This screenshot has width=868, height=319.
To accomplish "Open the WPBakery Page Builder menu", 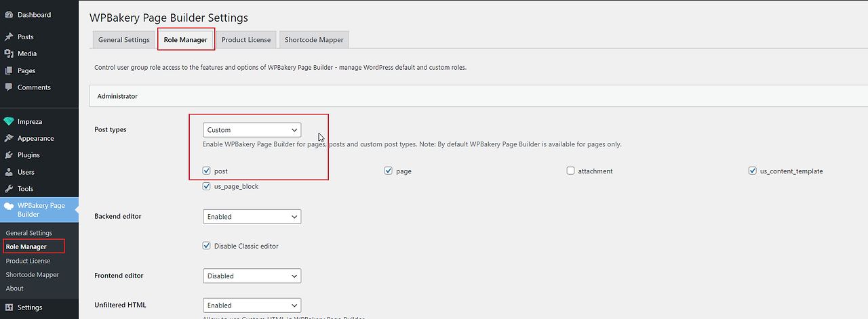I will pos(39,210).
